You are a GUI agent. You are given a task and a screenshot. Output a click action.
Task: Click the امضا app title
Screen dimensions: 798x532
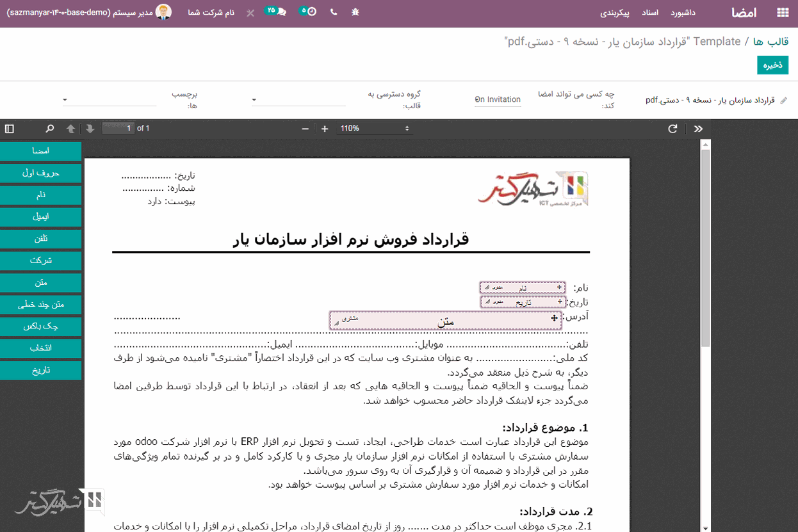click(744, 13)
